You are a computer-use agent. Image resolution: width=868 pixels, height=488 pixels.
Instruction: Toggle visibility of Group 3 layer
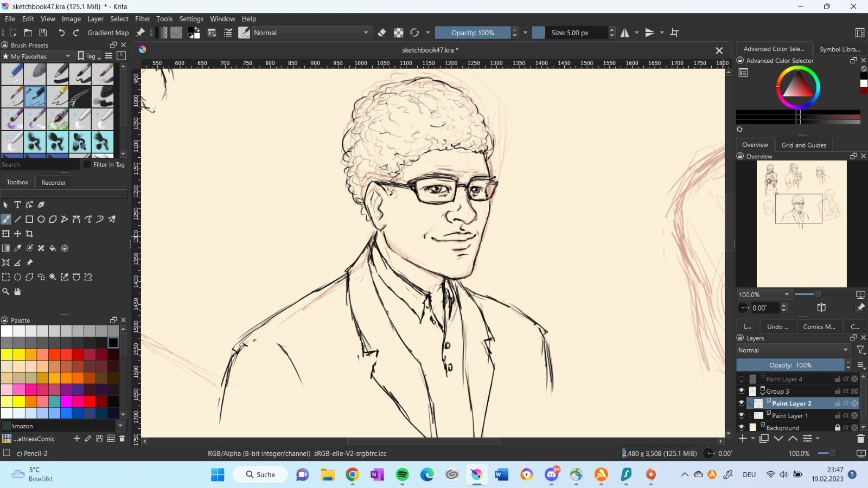tap(742, 391)
